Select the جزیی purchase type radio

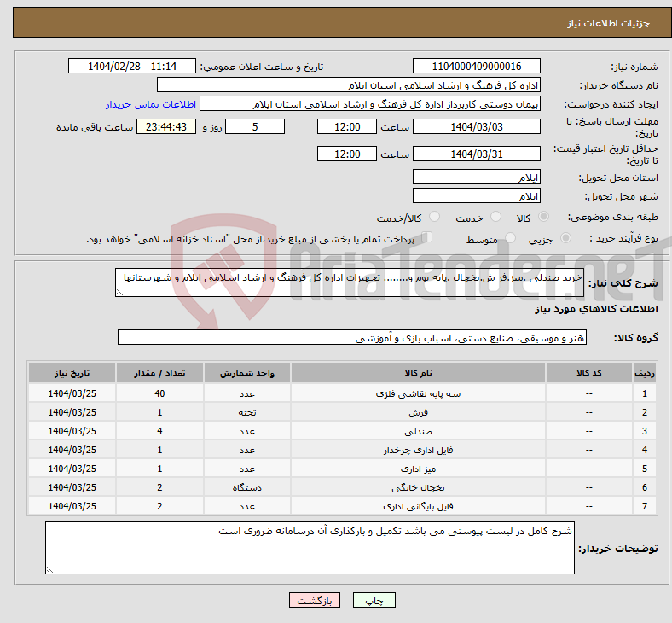(565, 238)
